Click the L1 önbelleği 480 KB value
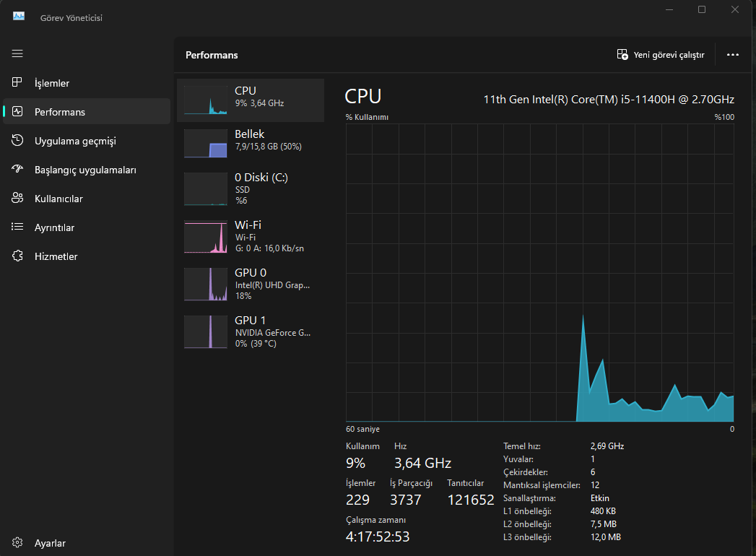Image resolution: width=756 pixels, height=556 pixels. pyautogui.click(x=603, y=511)
